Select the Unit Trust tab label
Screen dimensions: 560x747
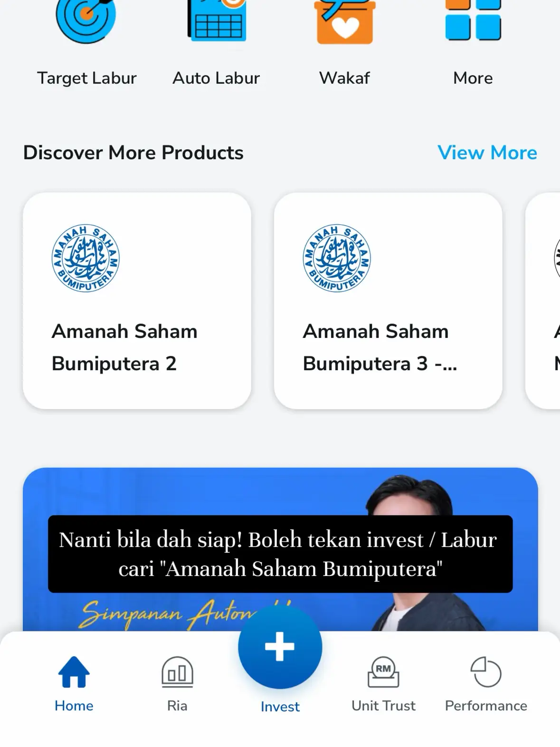[383, 706]
